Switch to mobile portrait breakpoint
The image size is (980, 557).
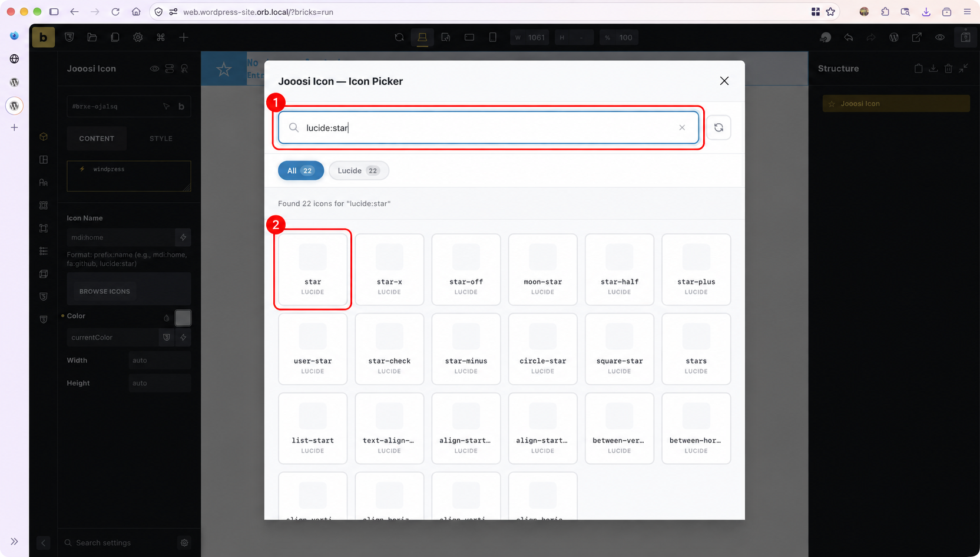(492, 37)
